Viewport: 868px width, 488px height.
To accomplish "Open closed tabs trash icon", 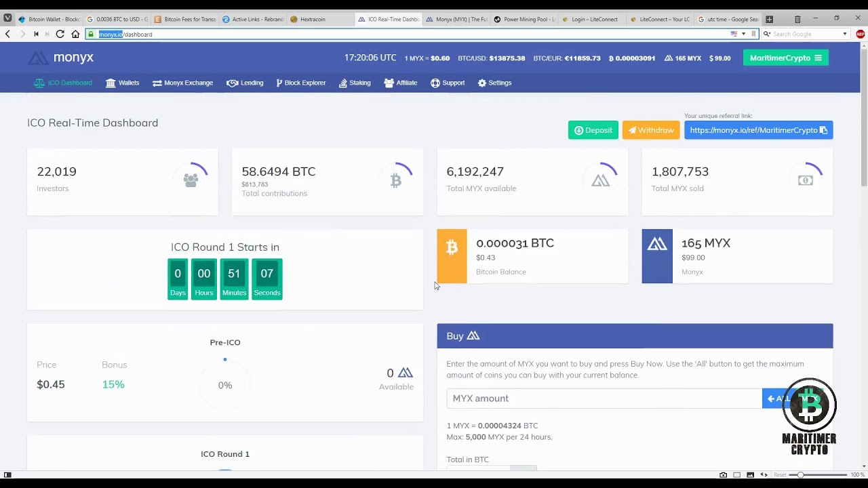I will tap(797, 19).
